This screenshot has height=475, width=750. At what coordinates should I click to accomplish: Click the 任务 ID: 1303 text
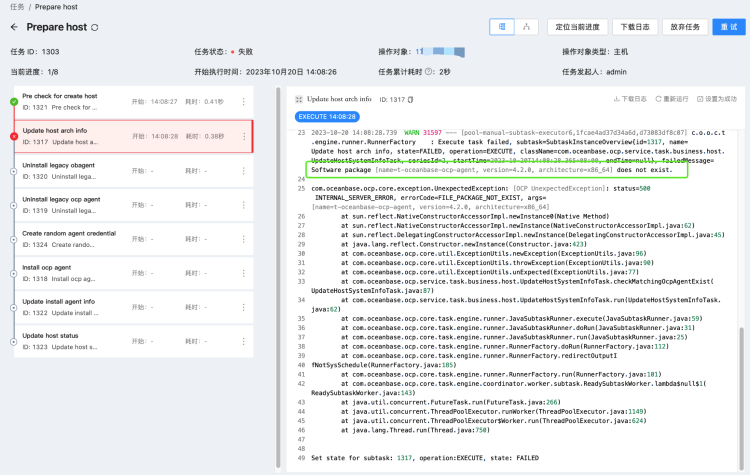pos(35,52)
